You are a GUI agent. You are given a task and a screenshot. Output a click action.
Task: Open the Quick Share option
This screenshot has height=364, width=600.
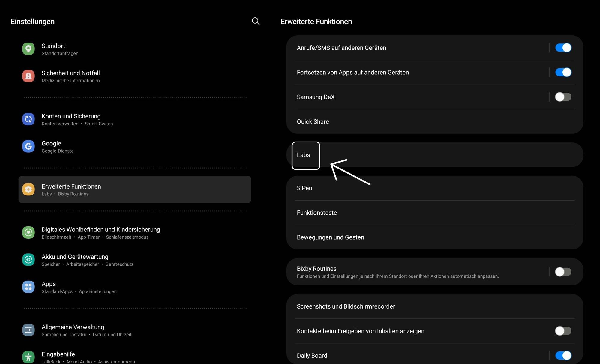(x=435, y=121)
